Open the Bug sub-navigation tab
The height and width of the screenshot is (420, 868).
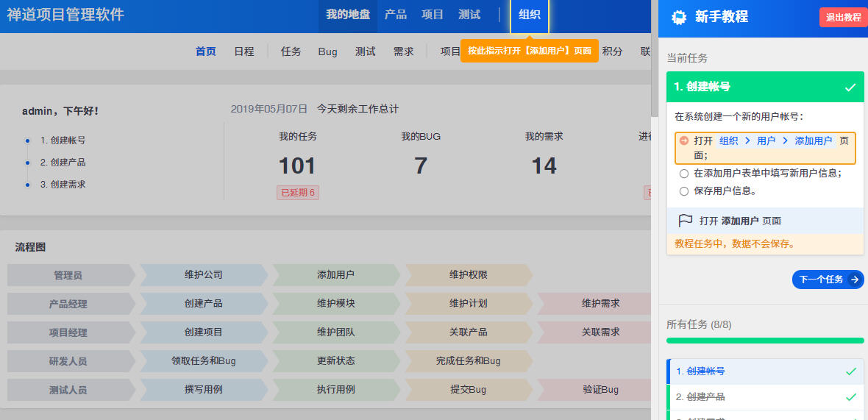[x=327, y=51]
